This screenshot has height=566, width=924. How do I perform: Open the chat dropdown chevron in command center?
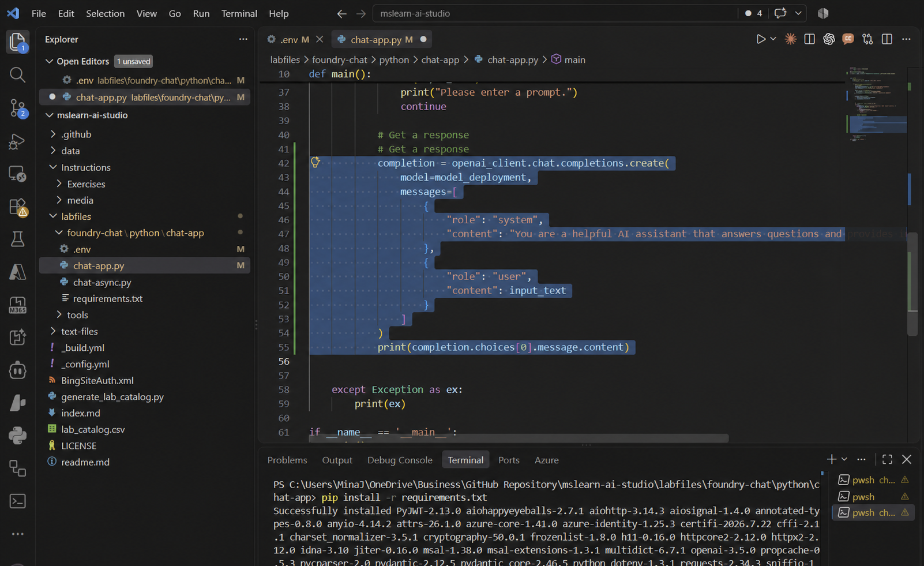pyautogui.click(x=798, y=13)
